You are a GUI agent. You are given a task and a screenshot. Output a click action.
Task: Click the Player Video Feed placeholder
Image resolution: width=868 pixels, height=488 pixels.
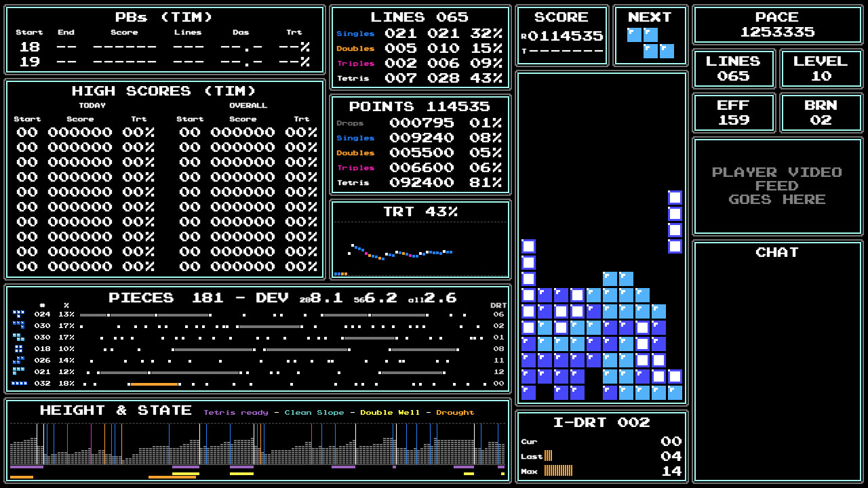pyautogui.click(x=777, y=186)
